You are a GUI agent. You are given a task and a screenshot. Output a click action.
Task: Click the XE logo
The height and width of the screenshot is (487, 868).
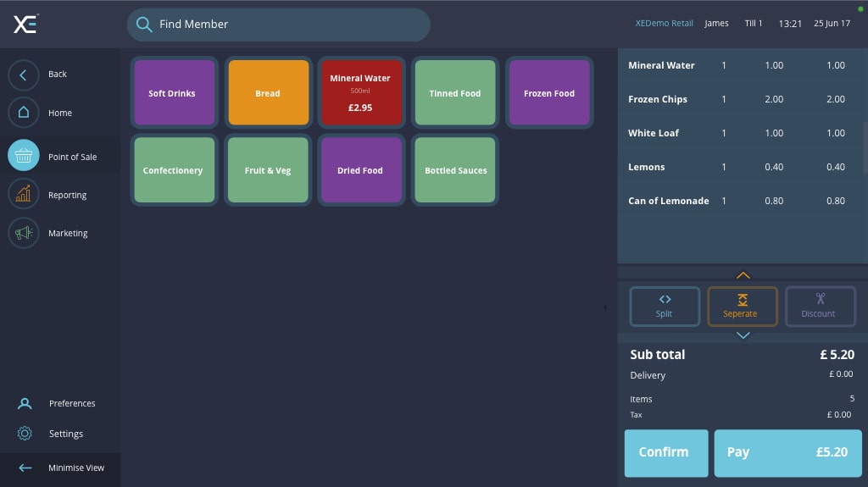pyautogui.click(x=25, y=25)
